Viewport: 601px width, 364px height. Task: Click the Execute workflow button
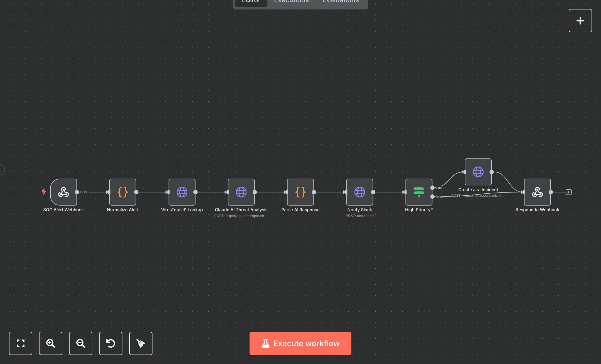300,343
